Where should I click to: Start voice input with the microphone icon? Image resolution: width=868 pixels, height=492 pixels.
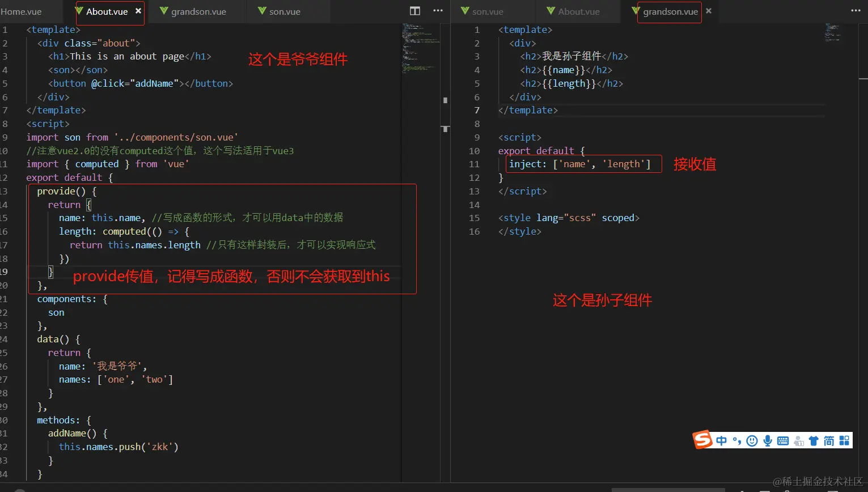(x=768, y=441)
